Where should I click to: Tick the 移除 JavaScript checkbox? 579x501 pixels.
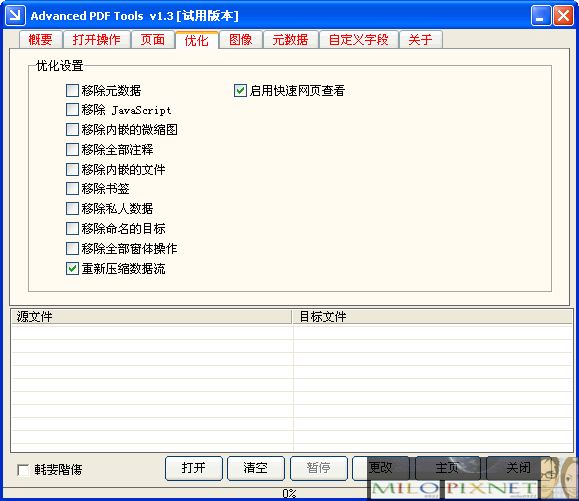click(x=72, y=110)
